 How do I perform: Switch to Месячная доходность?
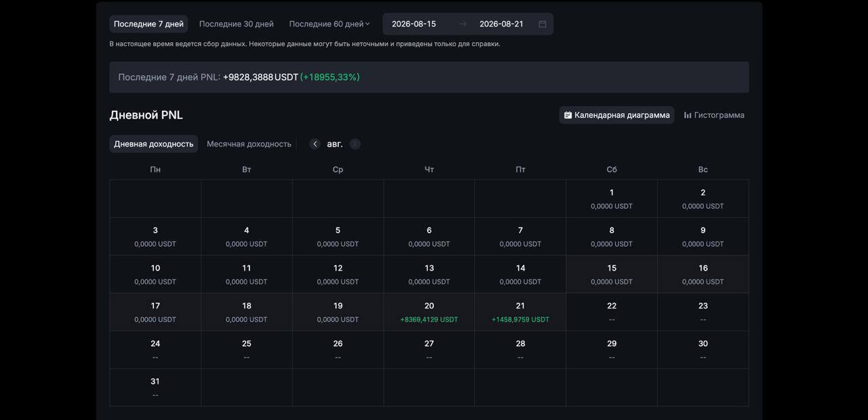249,144
